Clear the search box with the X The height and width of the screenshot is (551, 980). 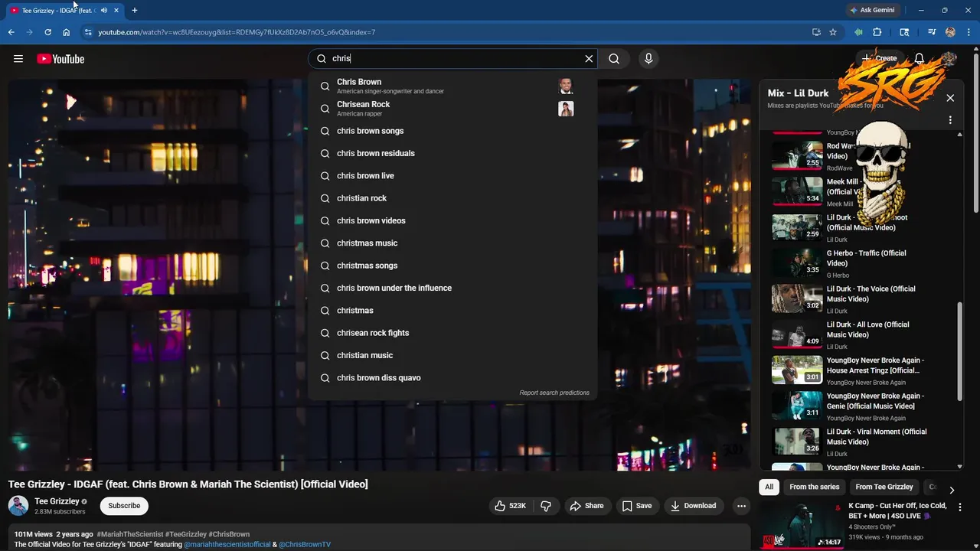[589, 59]
